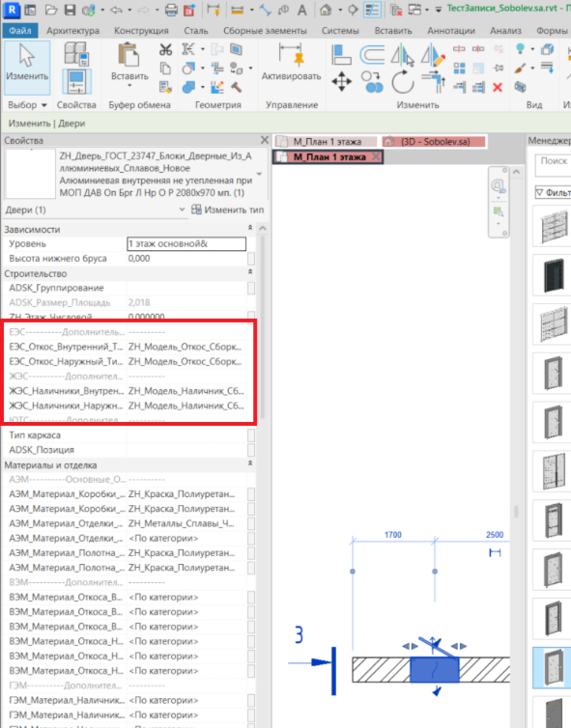Click the Поиск search field in manager panel
The width and height of the screenshot is (571, 728).
click(553, 166)
